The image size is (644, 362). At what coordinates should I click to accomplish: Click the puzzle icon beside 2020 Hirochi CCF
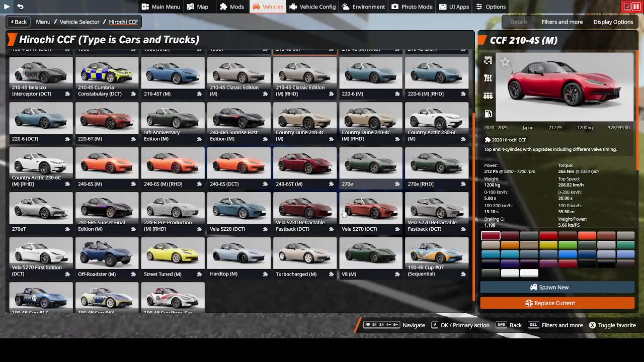point(488,140)
